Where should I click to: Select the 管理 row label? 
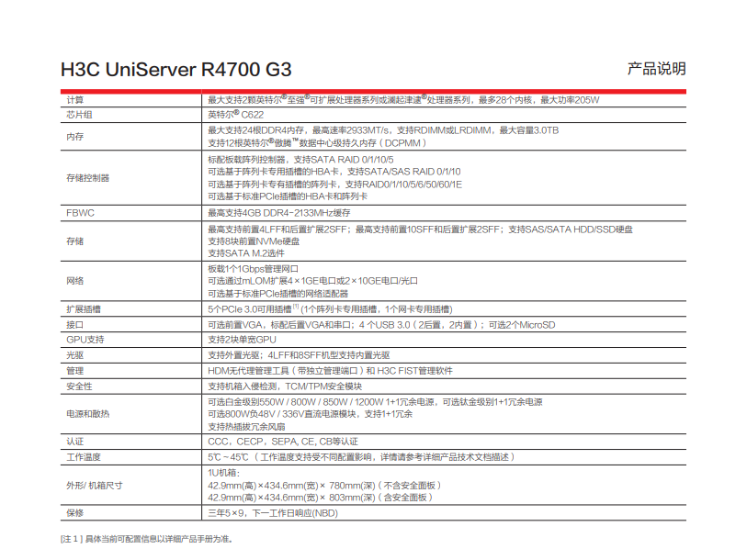tap(74, 371)
